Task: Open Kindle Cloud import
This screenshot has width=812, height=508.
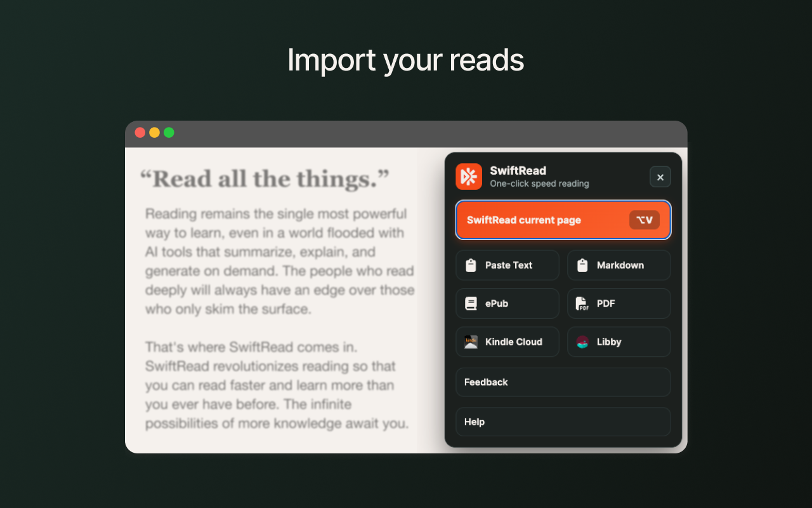Action: (x=507, y=342)
